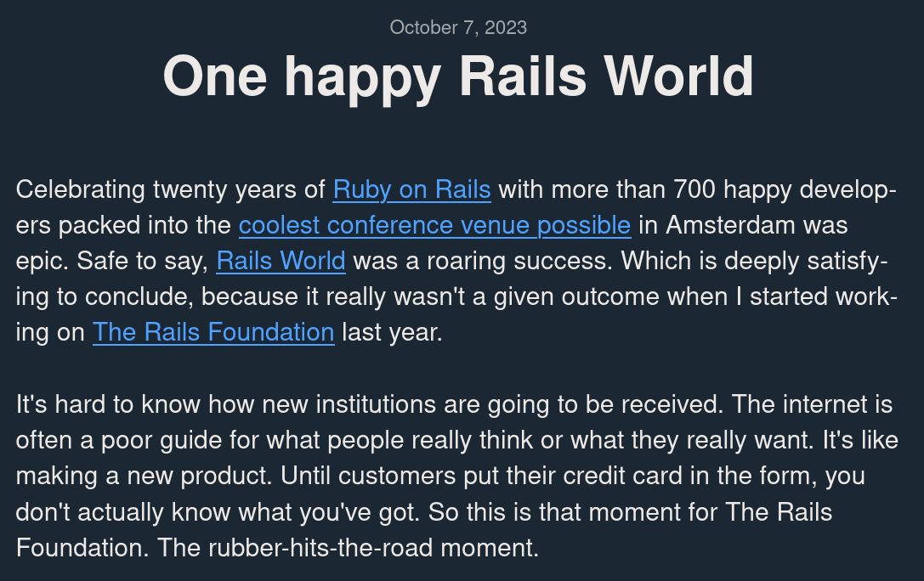Click the word Amsterdam in first paragraph

(x=733, y=225)
